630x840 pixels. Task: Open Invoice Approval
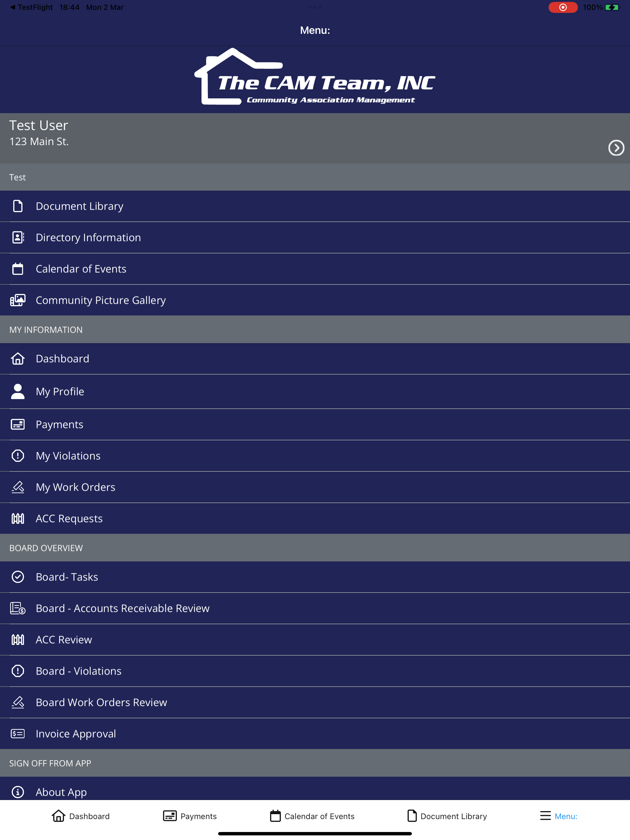coord(315,734)
